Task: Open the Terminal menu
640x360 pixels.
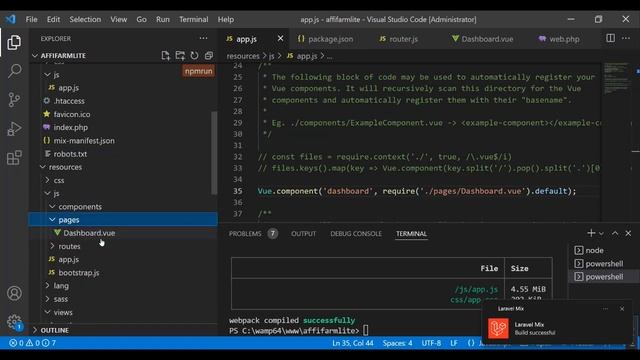Action: click(x=193, y=19)
